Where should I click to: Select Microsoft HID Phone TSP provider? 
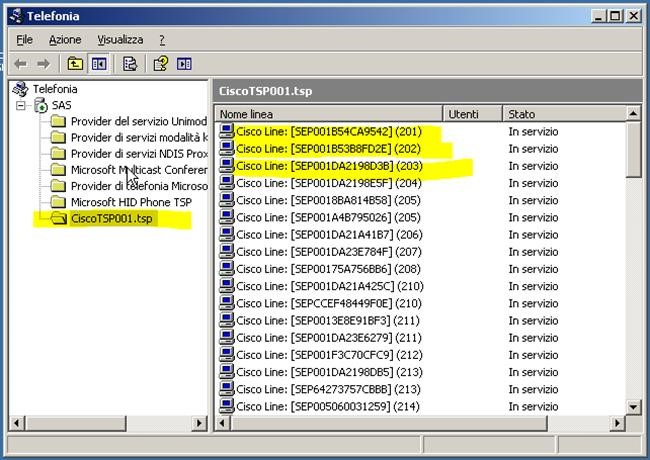pyautogui.click(x=130, y=202)
